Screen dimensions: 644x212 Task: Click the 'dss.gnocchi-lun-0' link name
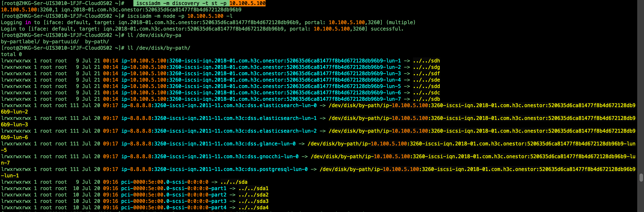coord(210,156)
